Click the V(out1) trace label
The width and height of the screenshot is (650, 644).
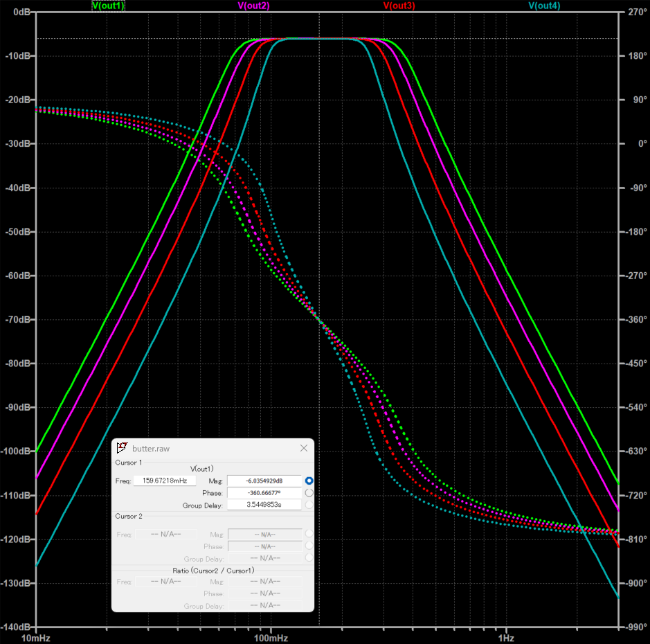pos(108,6)
